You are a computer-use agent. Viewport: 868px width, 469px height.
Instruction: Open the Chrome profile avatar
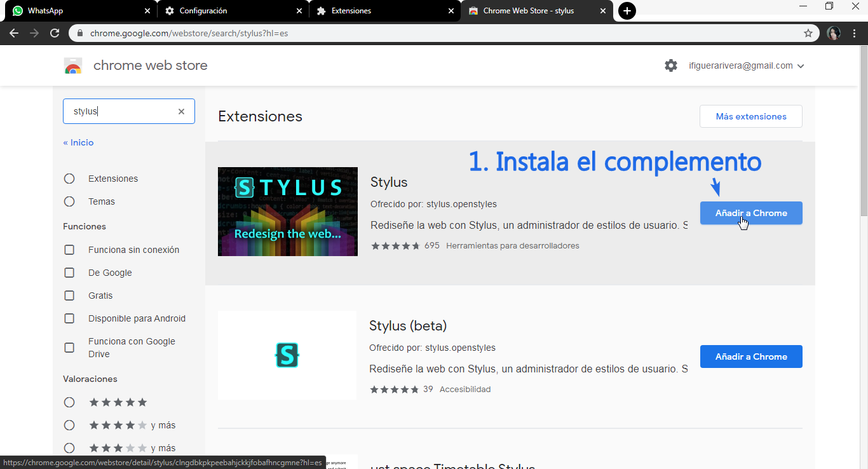(x=834, y=33)
